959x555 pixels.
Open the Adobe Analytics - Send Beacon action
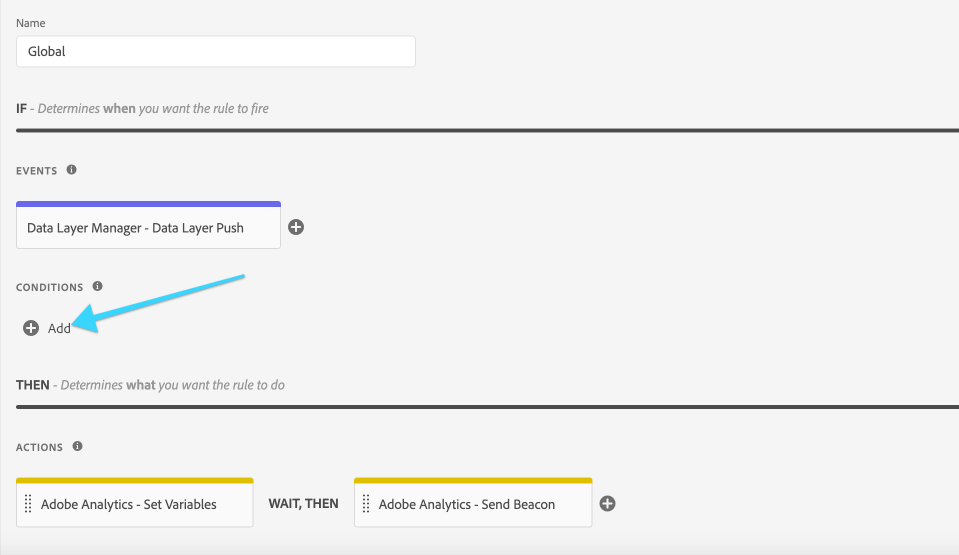(478, 505)
